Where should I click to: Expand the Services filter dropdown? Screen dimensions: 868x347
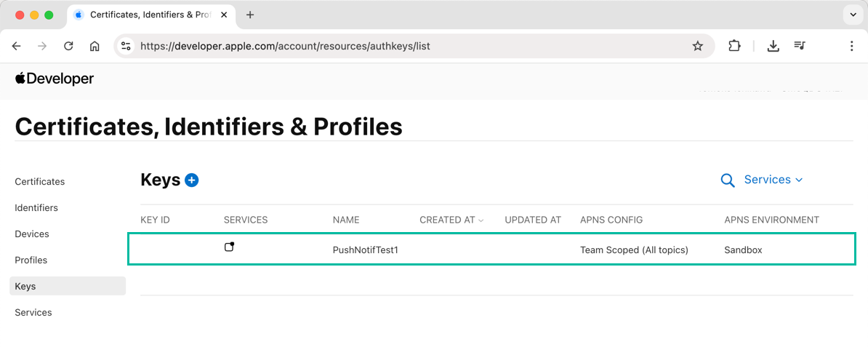[x=773, y=180]
